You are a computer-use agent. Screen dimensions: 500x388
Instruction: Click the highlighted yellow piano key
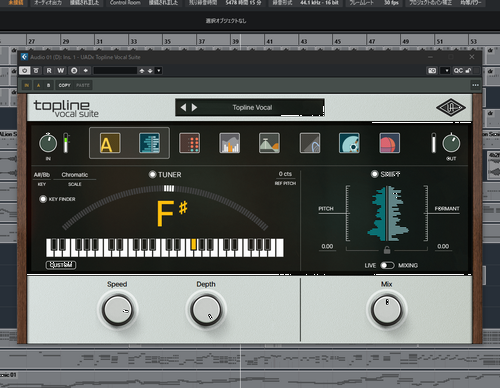[193, 244]
